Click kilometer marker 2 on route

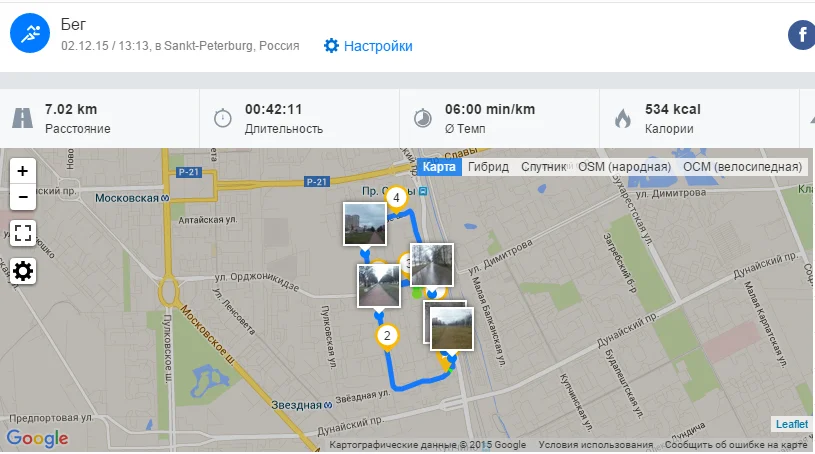(x=387, y=336)
